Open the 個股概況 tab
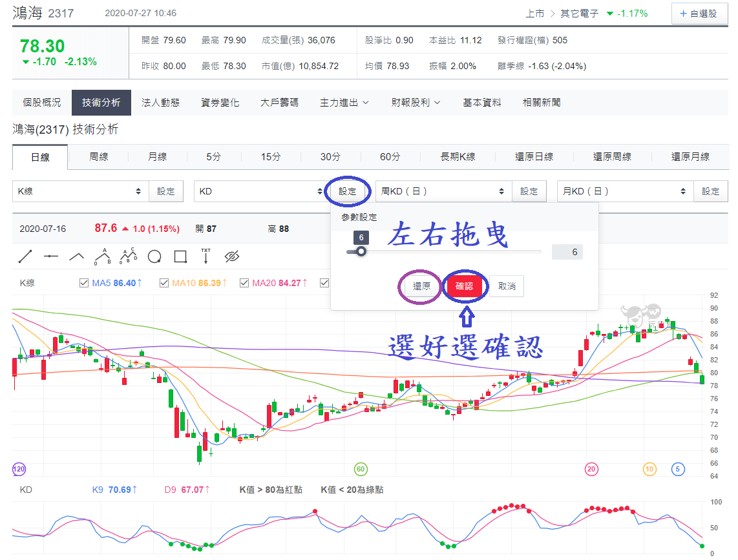Screen dimensions: 738x560 click(x=42, y=103)
